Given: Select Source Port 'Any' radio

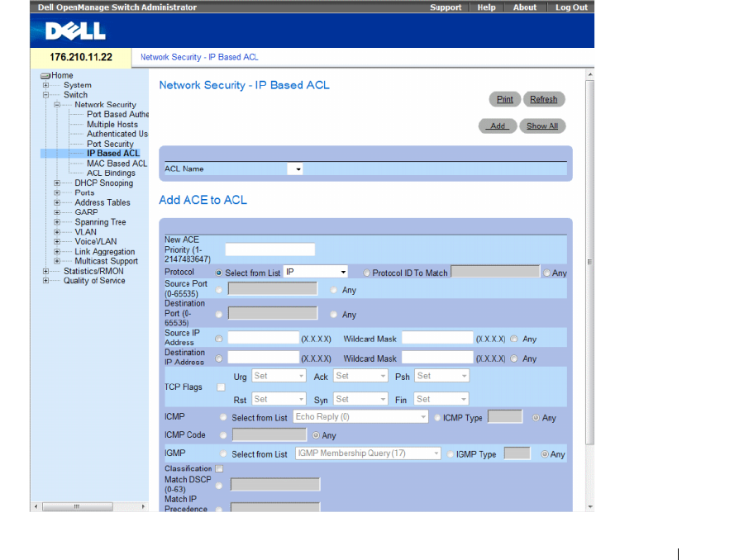Looking at the screenshot, I should pos(334,290).
